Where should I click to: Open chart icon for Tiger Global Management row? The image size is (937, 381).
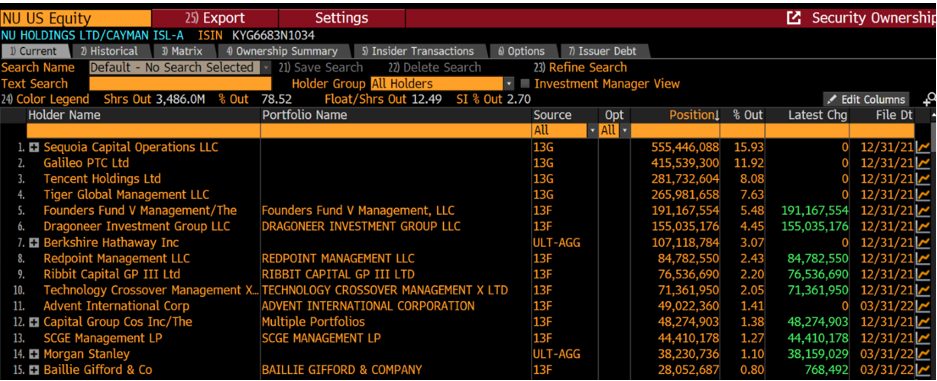(x=923, y=195)
